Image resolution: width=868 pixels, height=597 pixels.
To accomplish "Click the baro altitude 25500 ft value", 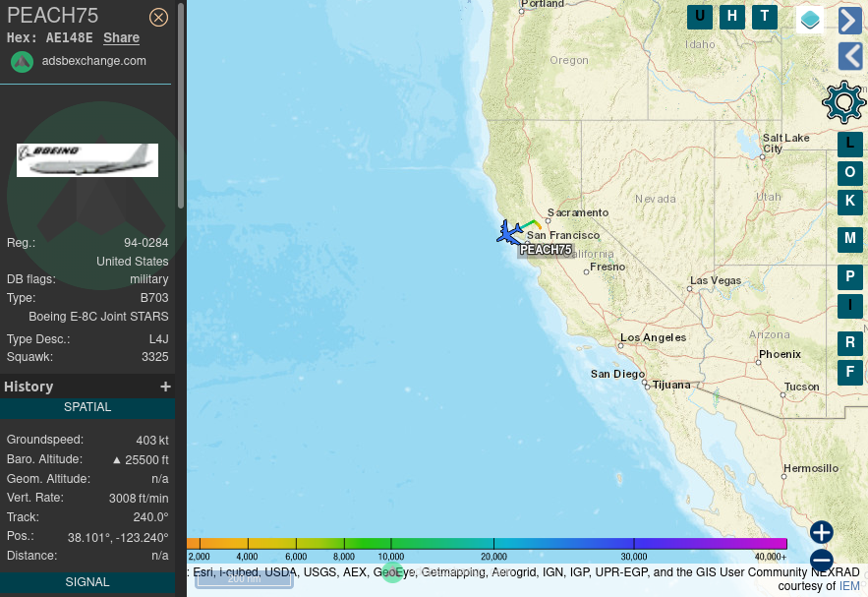I will 141,460.
